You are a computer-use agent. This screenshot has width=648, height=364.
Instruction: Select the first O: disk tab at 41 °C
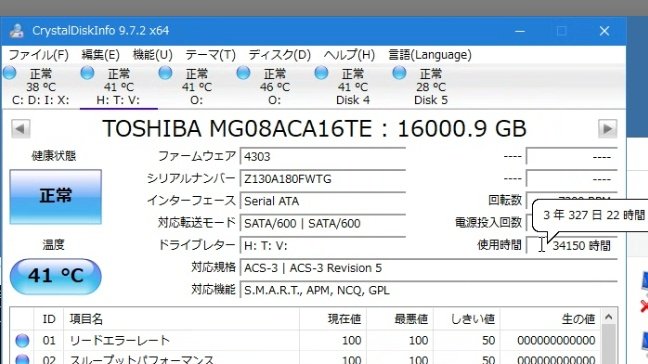(x=196, y=87)
